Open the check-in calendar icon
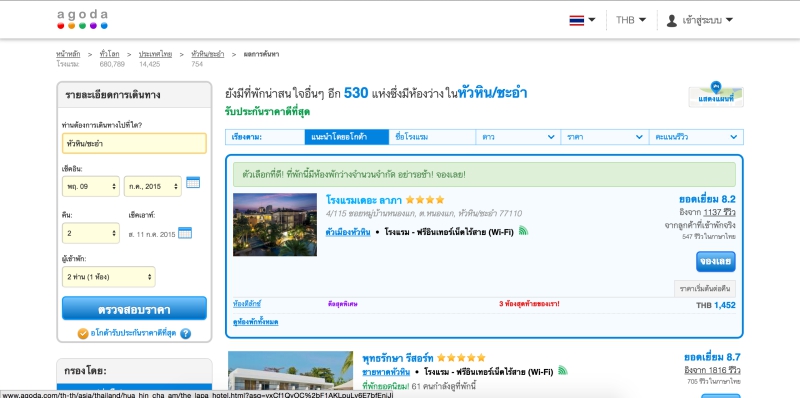 tap(193, 183)
